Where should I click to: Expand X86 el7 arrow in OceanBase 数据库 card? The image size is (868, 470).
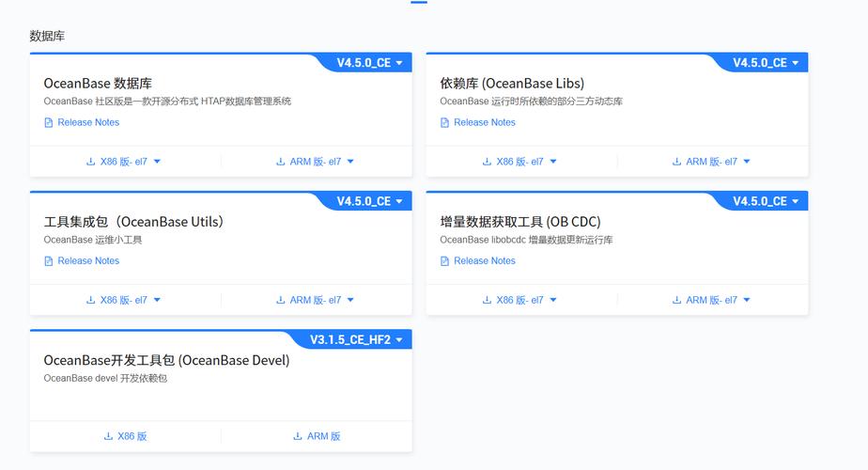(157, 162)
